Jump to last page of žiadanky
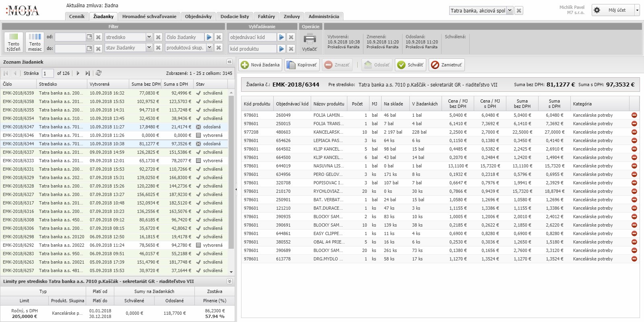Screen dimensions: 644x322 pos(88,73)
